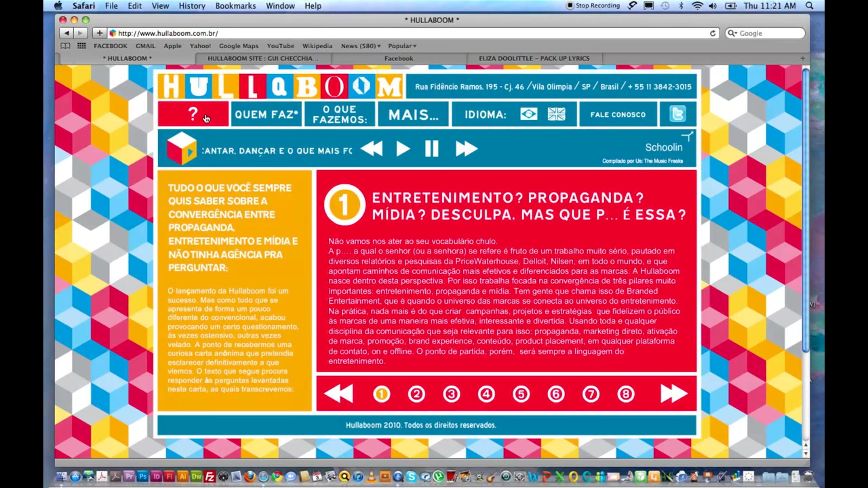The width and height of the screenshot is (868, 488).
Task: Click the Twitter bird icon
Action: pyautogui.click(x=677, y=114)
